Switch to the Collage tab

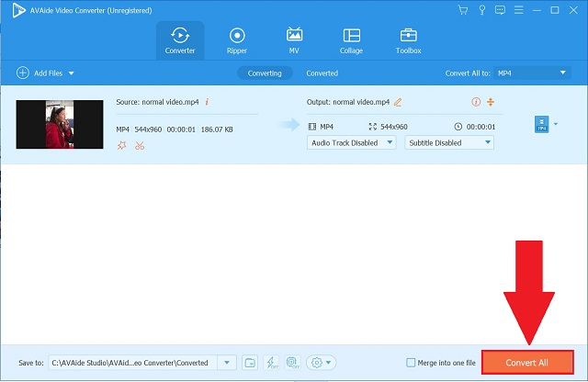click(x=351, y=40)
